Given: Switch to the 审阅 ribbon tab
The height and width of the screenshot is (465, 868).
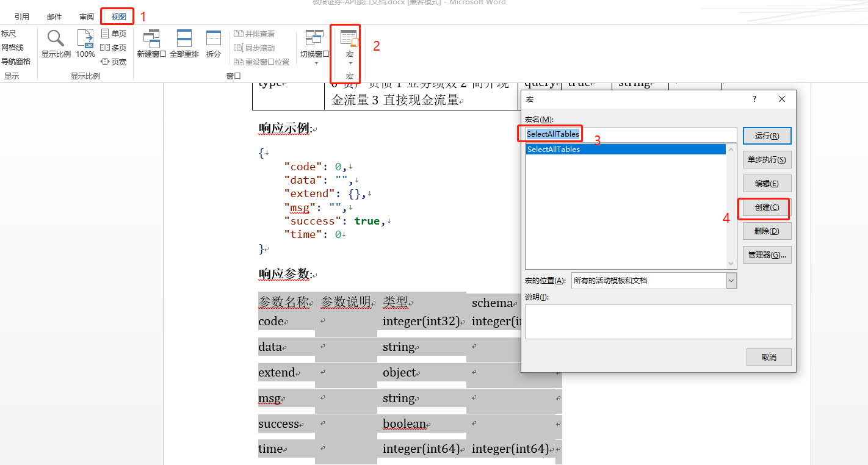Looking at the screenshot, I should click(x=86, y=15).
